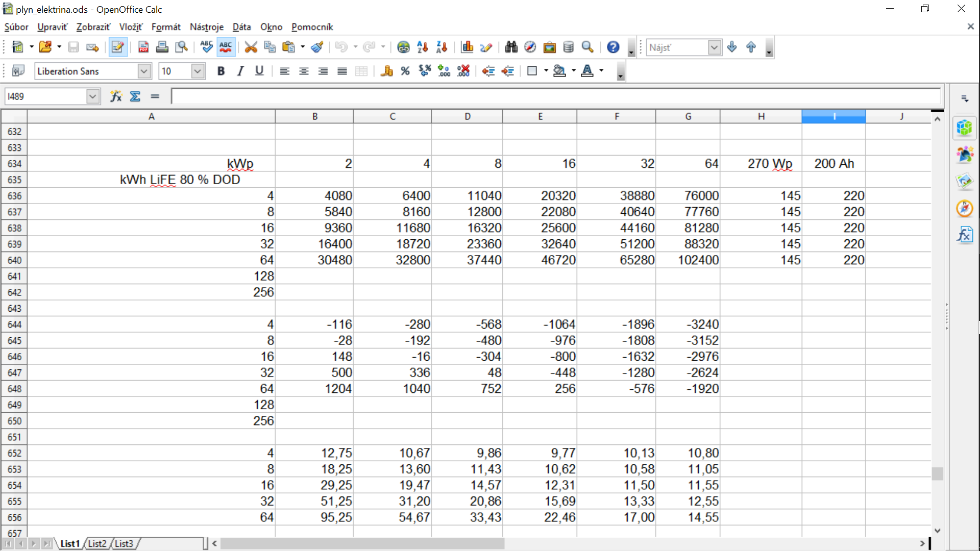The width and height of the screenshot is (980, 551).
Task: Click Sort Ascending icon
Action: (x=423, y=47)
